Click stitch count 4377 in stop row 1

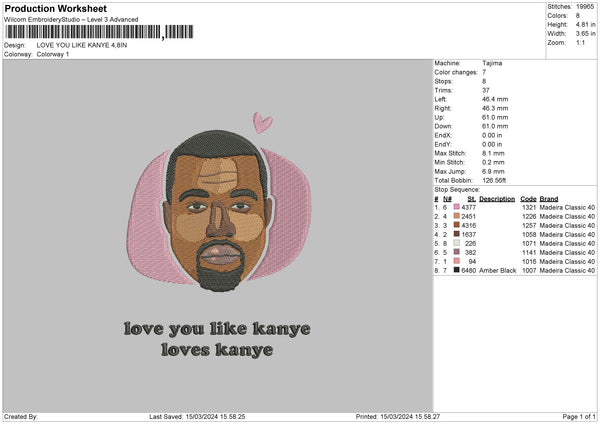[469, 207]
